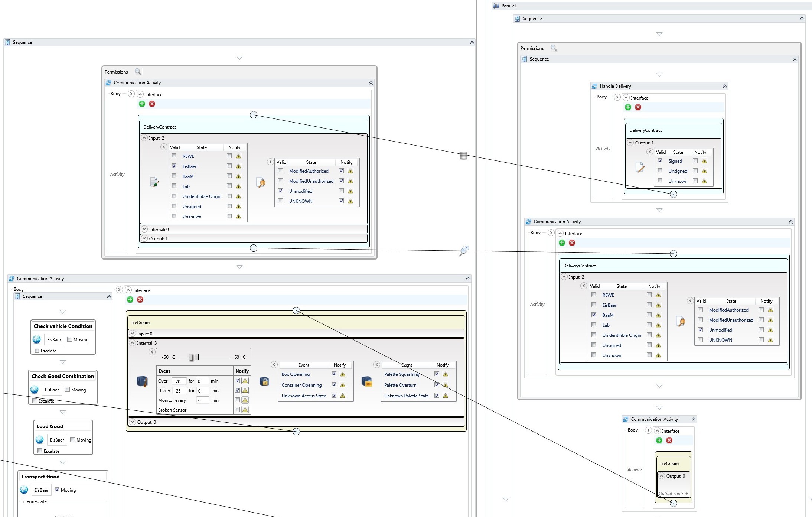Collapse Output: 1 section in Handle Delivery
Screen dimensions: 812x517
pyautogui.click(x=630, y=143)
